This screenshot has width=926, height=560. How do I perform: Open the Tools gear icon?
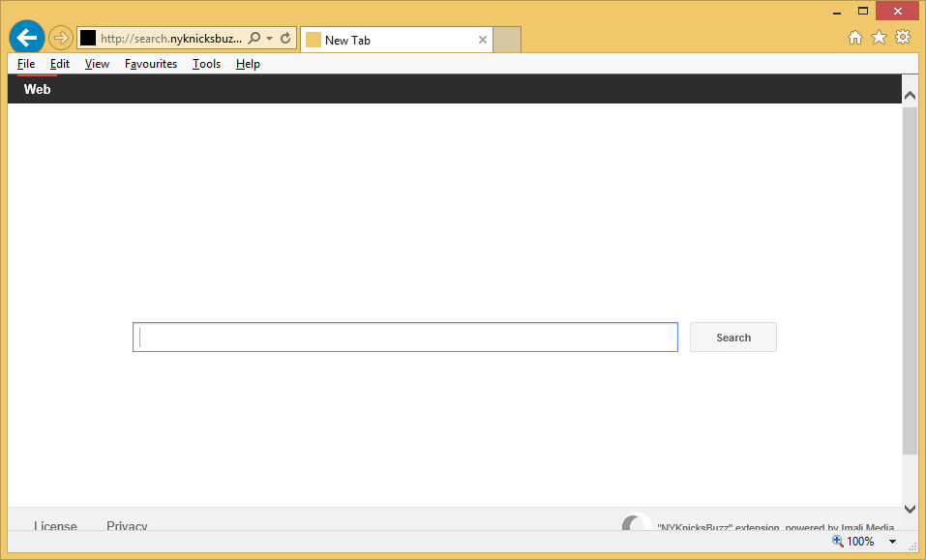click(902, 38)
